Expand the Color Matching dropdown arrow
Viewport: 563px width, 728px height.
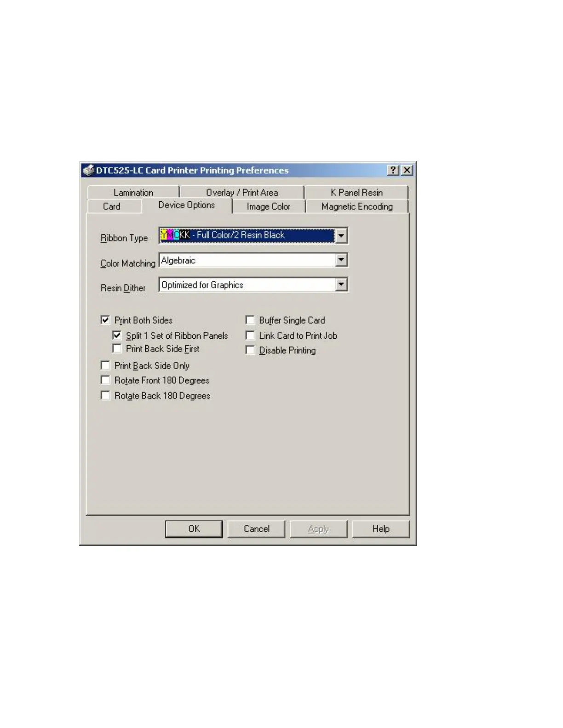coord(341,260)
